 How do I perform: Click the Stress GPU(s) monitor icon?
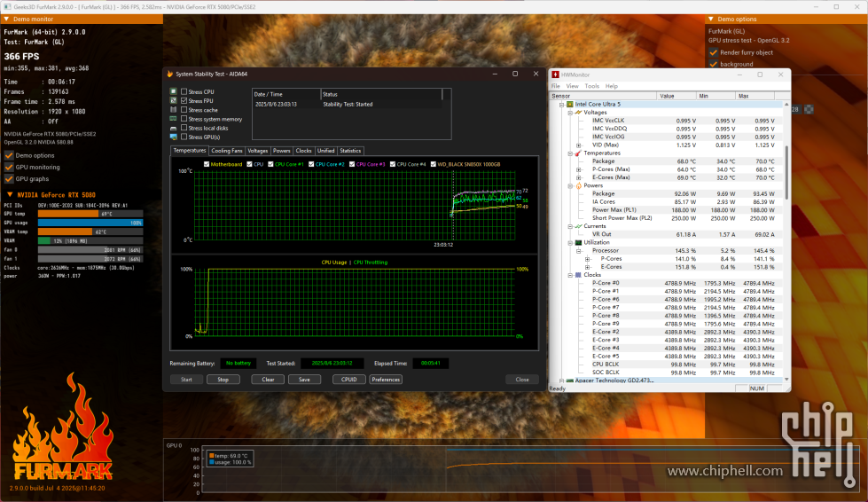173,137
